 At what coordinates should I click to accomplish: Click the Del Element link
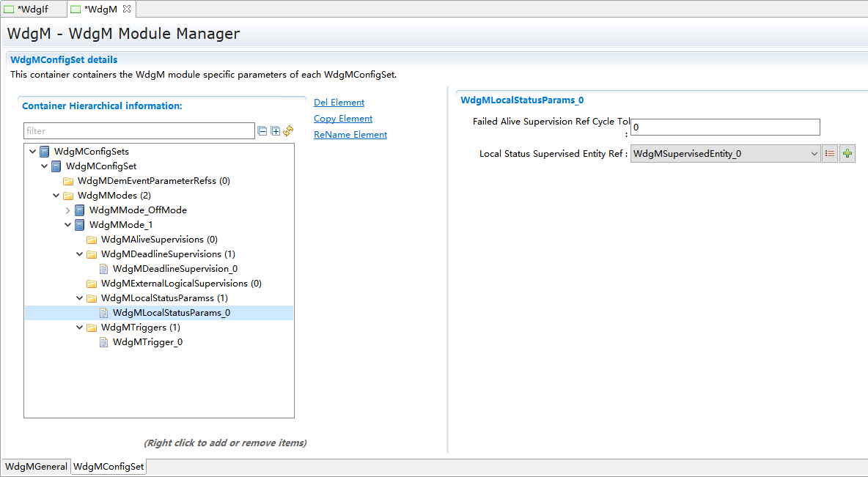(x=339, y=103)
